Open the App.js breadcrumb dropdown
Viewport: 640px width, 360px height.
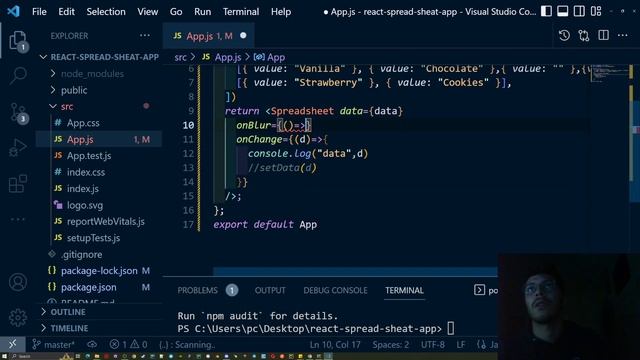(222, 57)
